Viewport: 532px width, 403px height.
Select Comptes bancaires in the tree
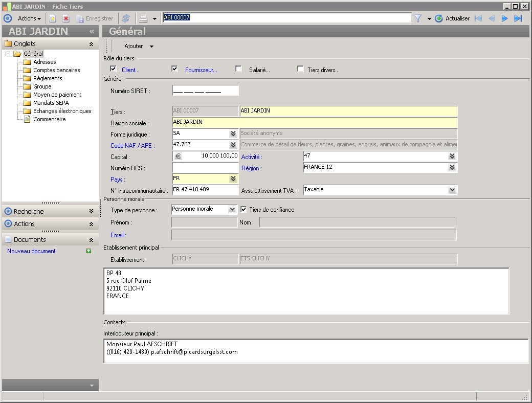coord(56,70)
